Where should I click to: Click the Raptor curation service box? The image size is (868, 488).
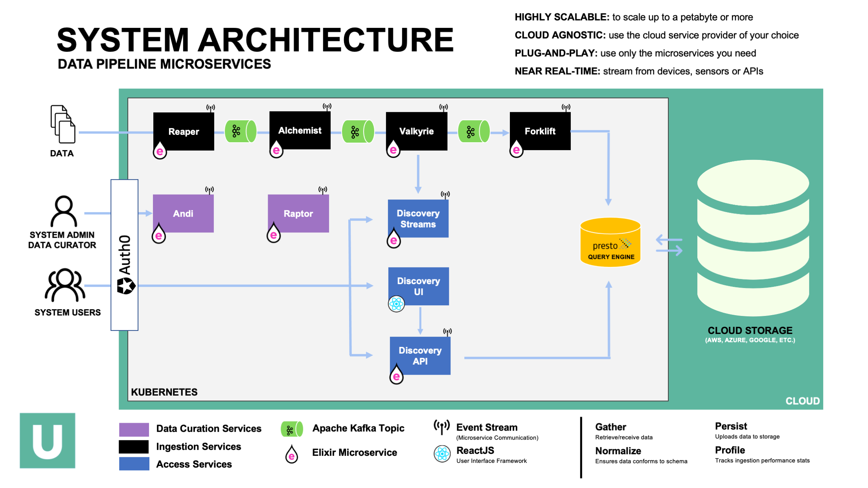(x=298, y=213)
